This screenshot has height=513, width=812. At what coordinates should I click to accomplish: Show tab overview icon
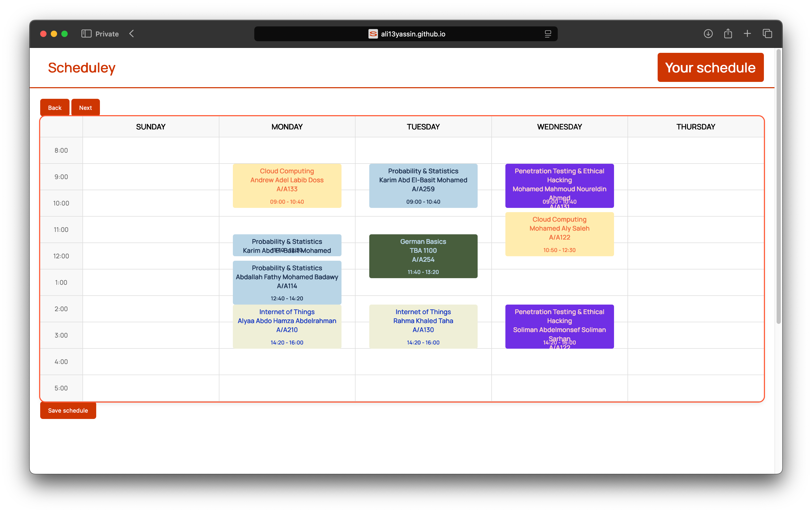pos(767,34)
